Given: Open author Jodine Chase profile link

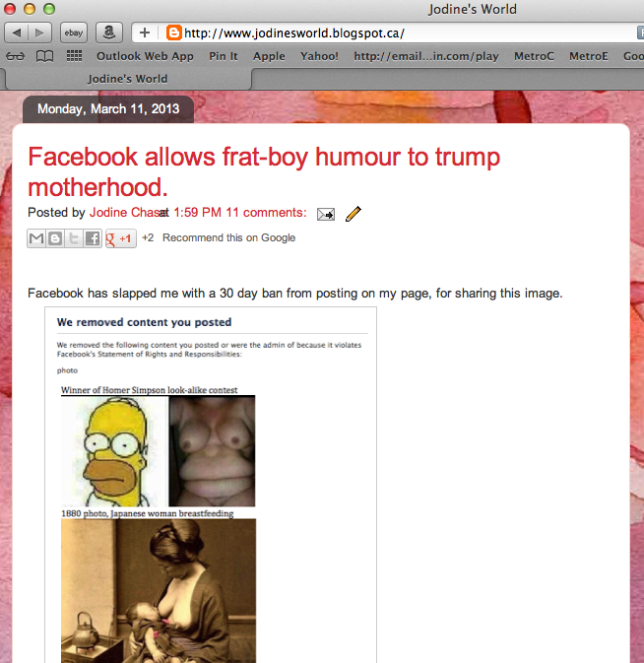Looking at the screenshot, I should pos(126,212).
